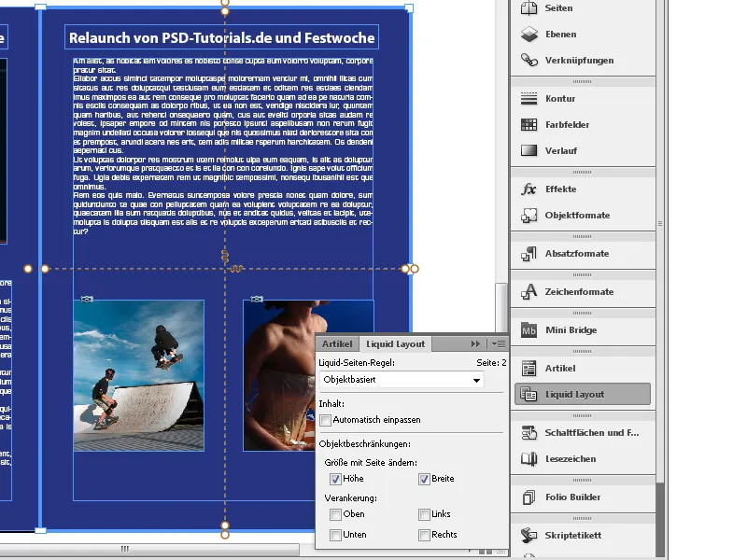Click top center pin handle of frame
Image resolution: width=747 pixels, height=560 pixels.
coord(225,11)
